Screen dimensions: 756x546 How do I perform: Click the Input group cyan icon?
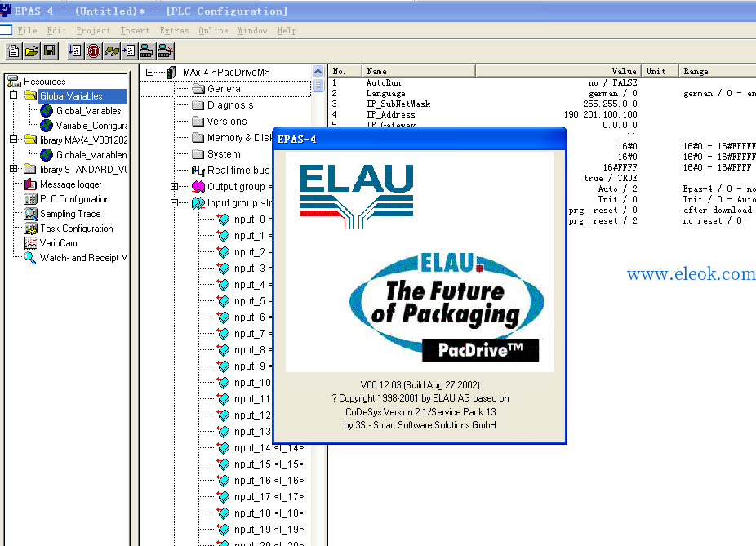198,203
